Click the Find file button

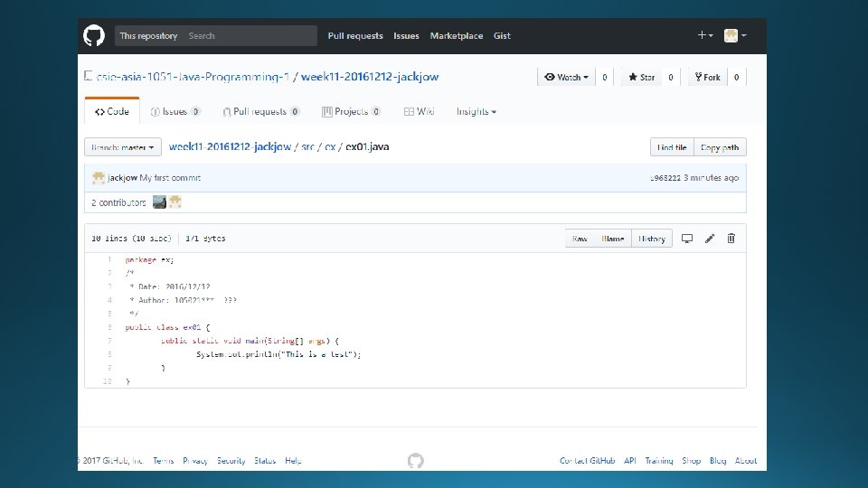tap(672, 147)
